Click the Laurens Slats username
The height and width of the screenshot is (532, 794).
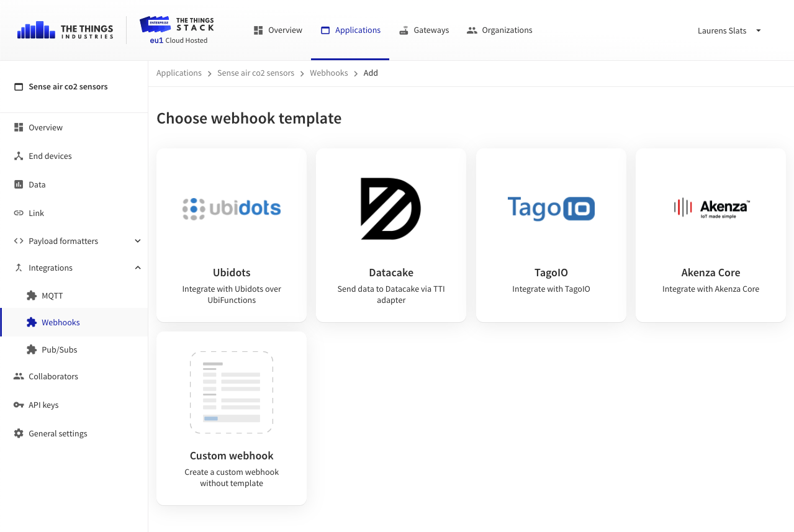[x=722, y=30]
